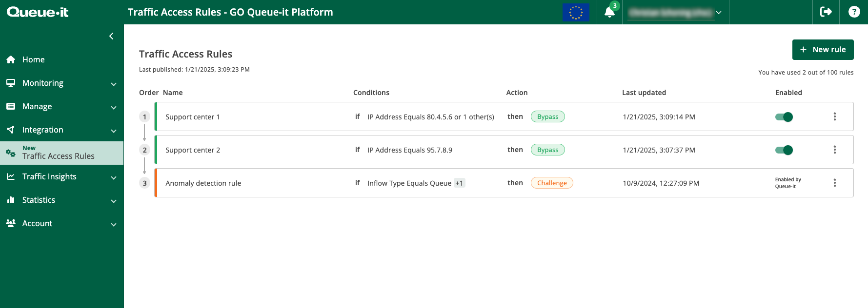Click order number 2 circle
Viewport: 868px width, 308px height.
pyautogui.click(x=144, y=150)
